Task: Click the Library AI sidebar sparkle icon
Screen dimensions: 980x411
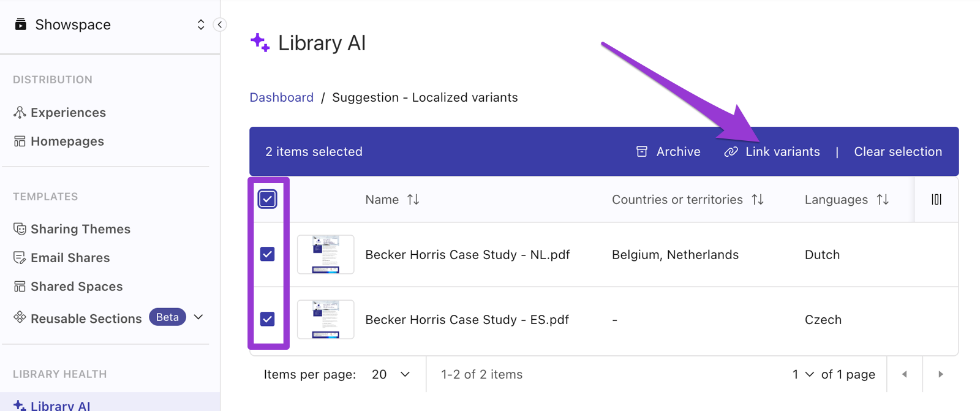Action: click(20, 405)
